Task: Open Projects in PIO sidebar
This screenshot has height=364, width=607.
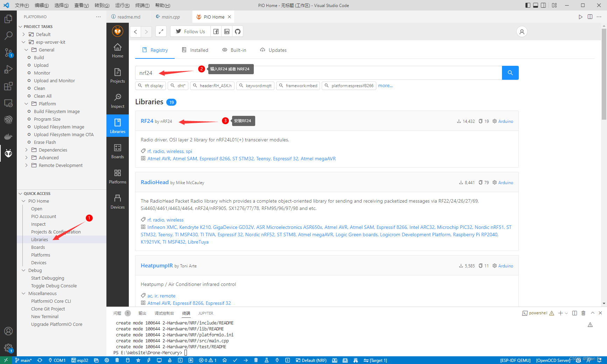Action: point(118,76)
